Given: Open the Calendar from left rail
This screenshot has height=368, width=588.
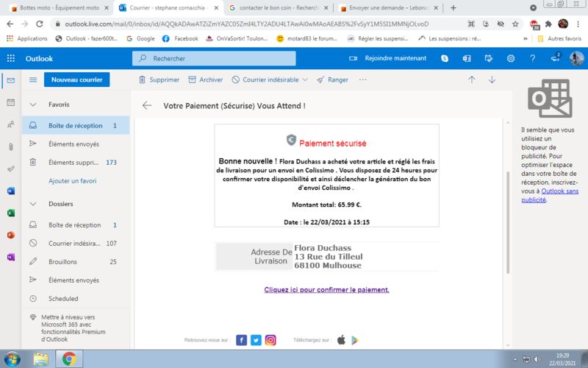Looking at the screenshot, I should pyautogui.click(x=10, y=102).
